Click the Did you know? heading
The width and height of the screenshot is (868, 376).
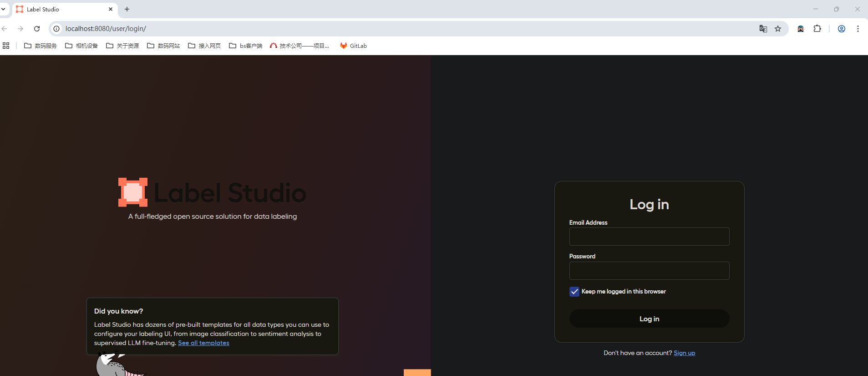coord(118,311)
